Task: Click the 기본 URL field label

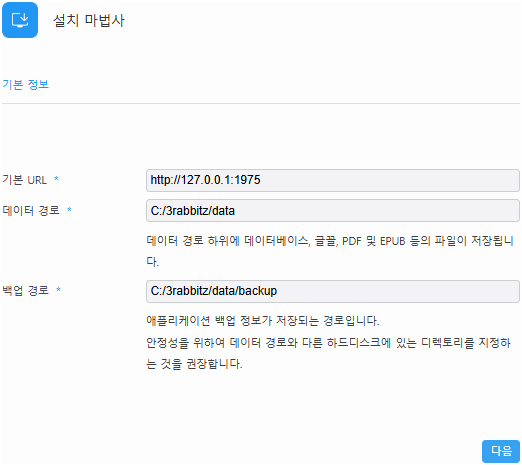Action: point(25,180)
